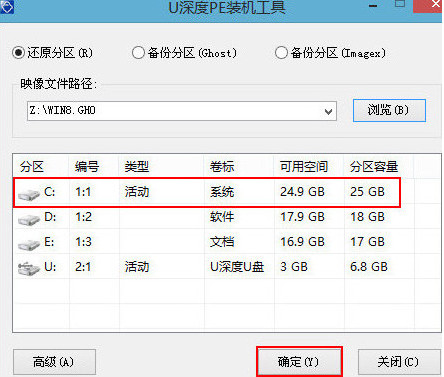Confirm with the 确定 (Y) button

click(x=299, y=362)
